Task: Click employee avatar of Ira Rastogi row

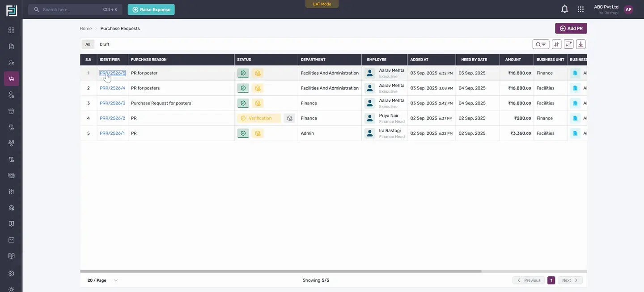Action: (370, 133)
